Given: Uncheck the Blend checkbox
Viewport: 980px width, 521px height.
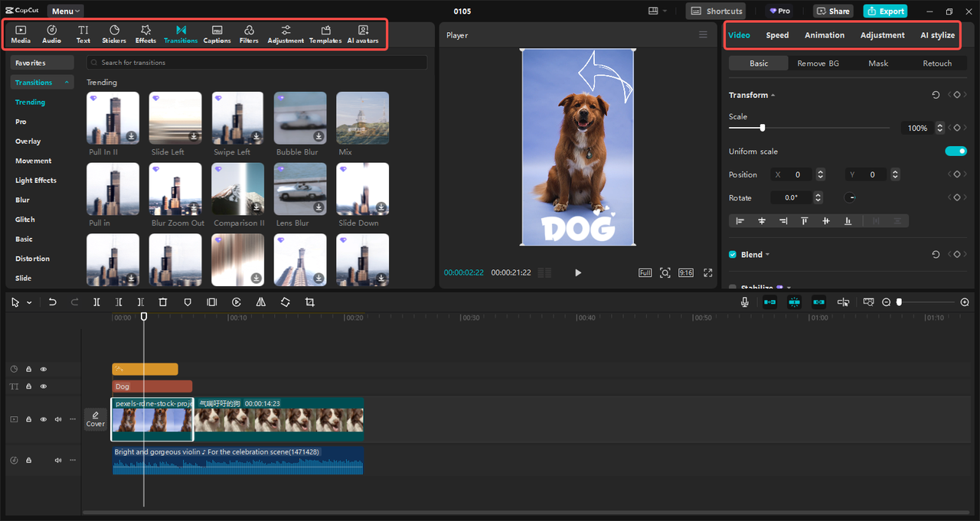Looking at the screenshot, I should pos(733,255).
